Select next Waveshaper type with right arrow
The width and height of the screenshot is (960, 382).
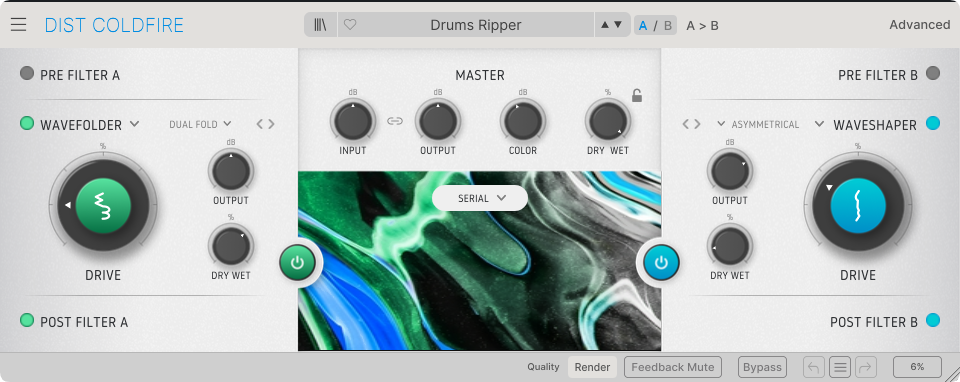[697, 124]
